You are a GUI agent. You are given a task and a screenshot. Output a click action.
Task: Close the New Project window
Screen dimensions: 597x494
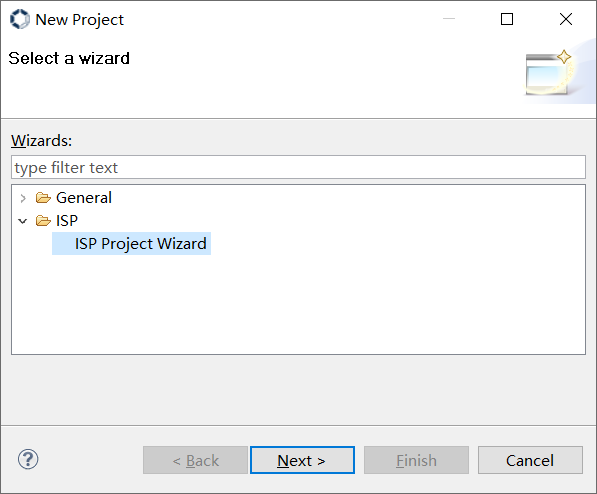(x=566, y=19)
